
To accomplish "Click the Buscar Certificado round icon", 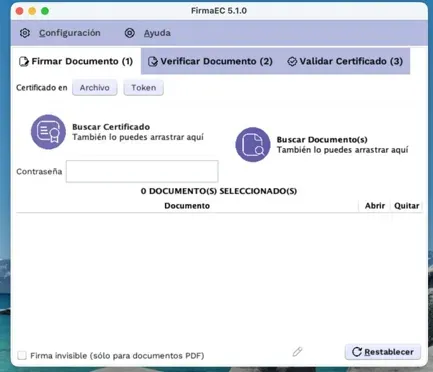I will click(48, 132).
